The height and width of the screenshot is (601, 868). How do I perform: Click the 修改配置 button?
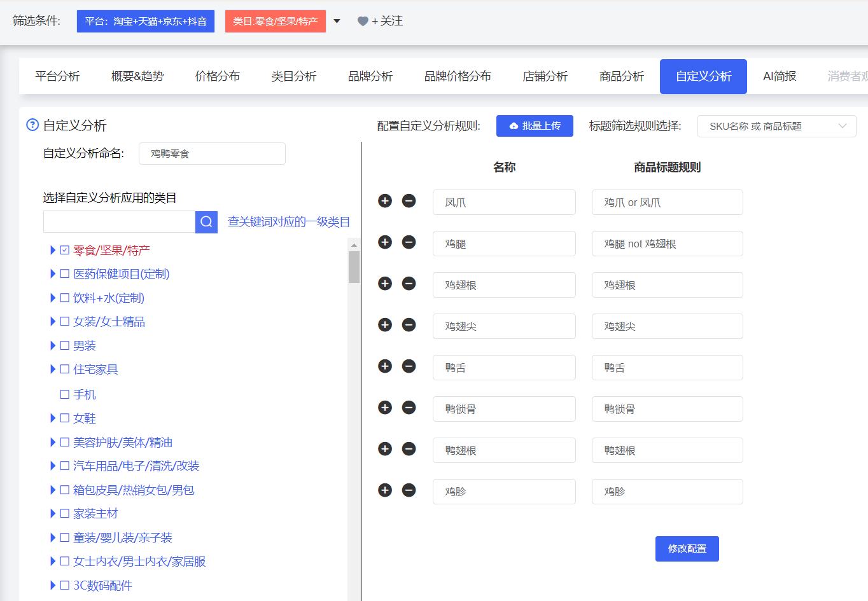(x=687, y=549)
